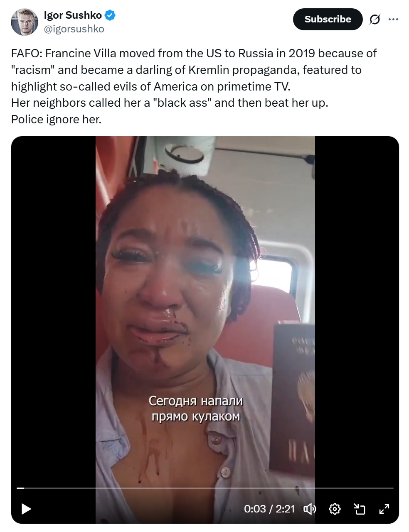409x532 pixels.
Task: Play the video with play button
Action: [26, 509]
